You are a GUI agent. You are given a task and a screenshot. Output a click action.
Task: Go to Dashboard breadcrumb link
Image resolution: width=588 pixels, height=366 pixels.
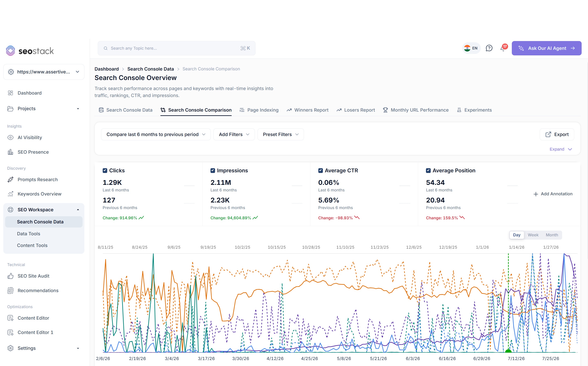(x=107, y=69)
